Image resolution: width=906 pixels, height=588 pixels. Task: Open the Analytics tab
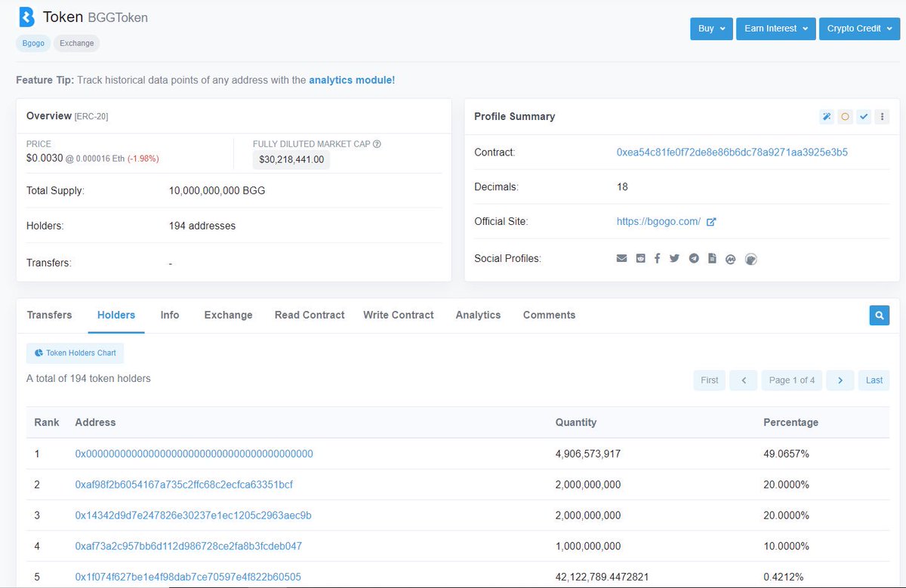[478, 315]
